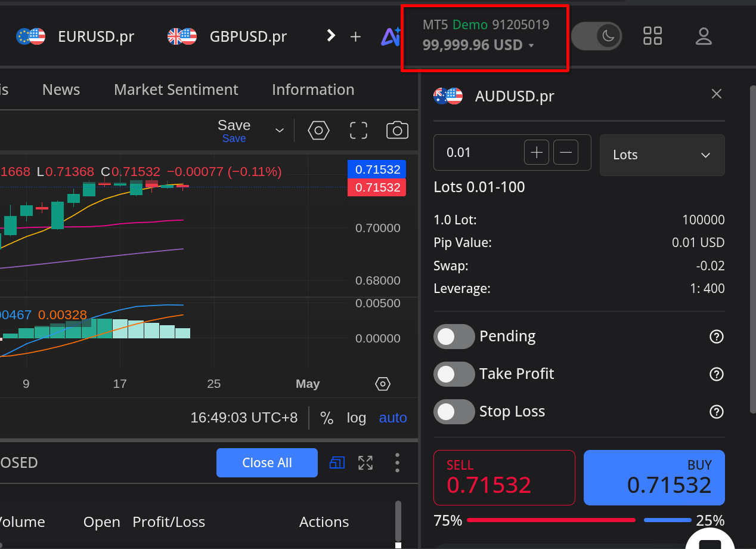Image resolution: width=756 pixels, height=549 pixels.
Task: Decrease lot size with minus button
Action: (566, 153)
